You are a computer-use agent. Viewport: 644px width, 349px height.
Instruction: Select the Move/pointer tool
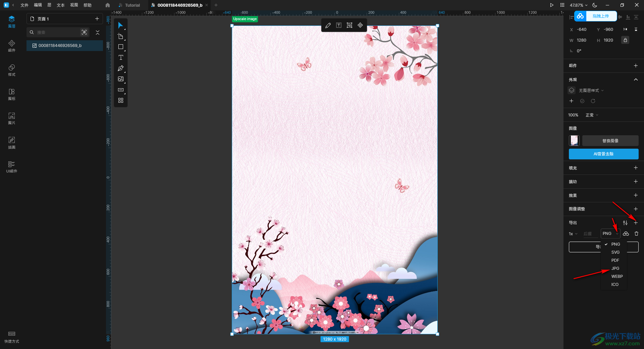click(x=121, y=26)
